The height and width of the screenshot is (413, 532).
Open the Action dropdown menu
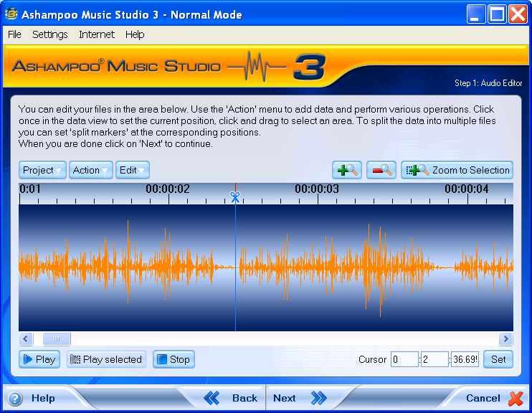coord(91,170)
